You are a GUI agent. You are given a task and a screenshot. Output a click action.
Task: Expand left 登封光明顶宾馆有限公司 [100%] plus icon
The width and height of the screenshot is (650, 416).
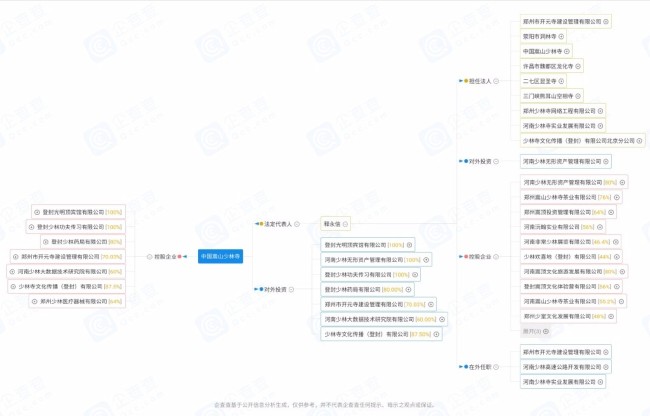pos(37,212)
